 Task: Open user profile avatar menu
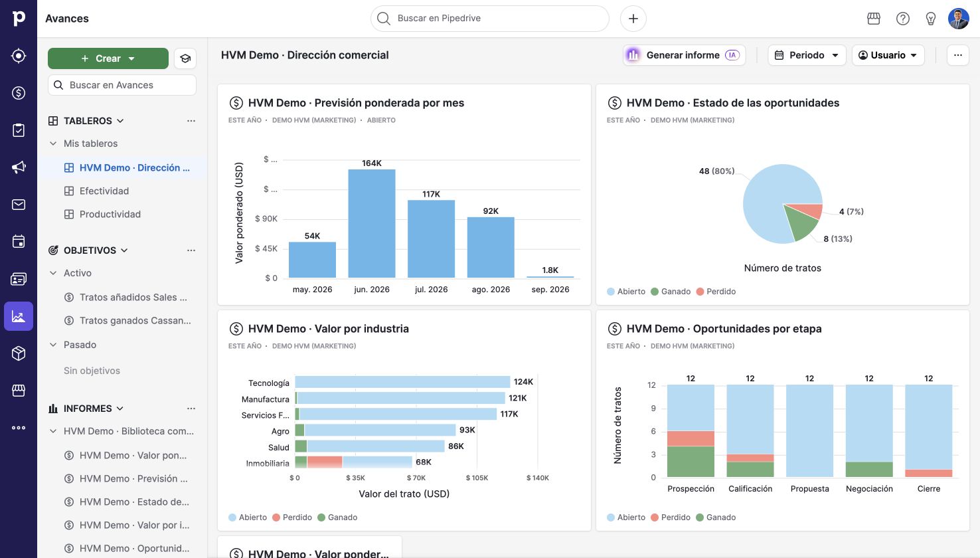959,19
